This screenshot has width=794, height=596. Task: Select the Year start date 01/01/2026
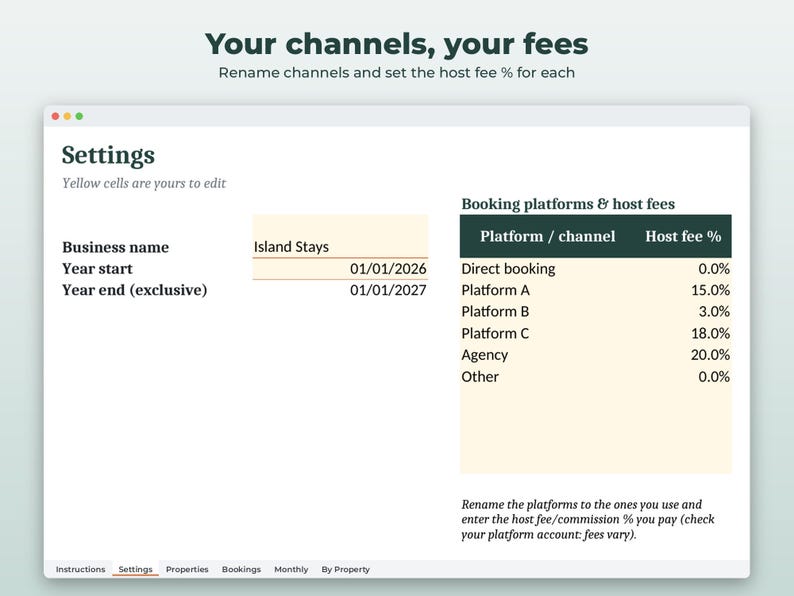coord(340,269)
